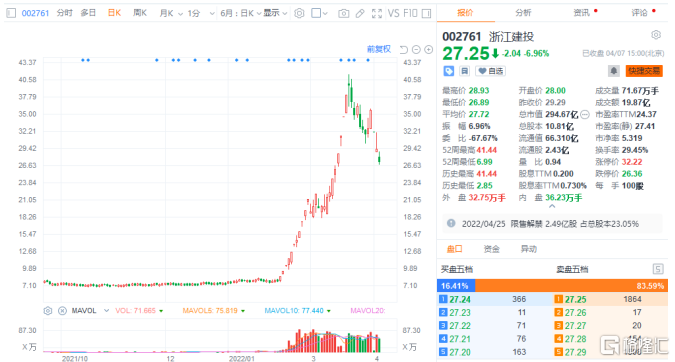The image size is (675, 362).
Task: Click the orange sell-side ratio bar 83.59%
Action: [571, 286]
